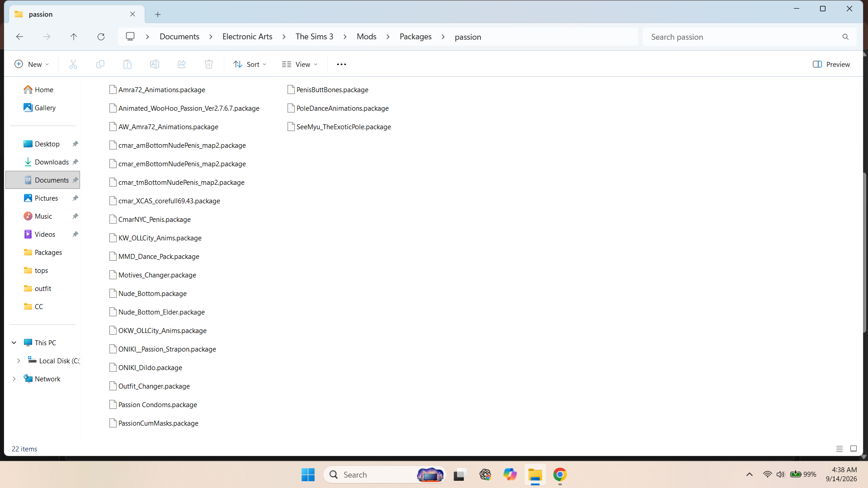Image resolution: width=868 pixels, height=488 pixels.
Task: Navigate to The Sims 3 breadcrumb
Action: coord(315,37)
